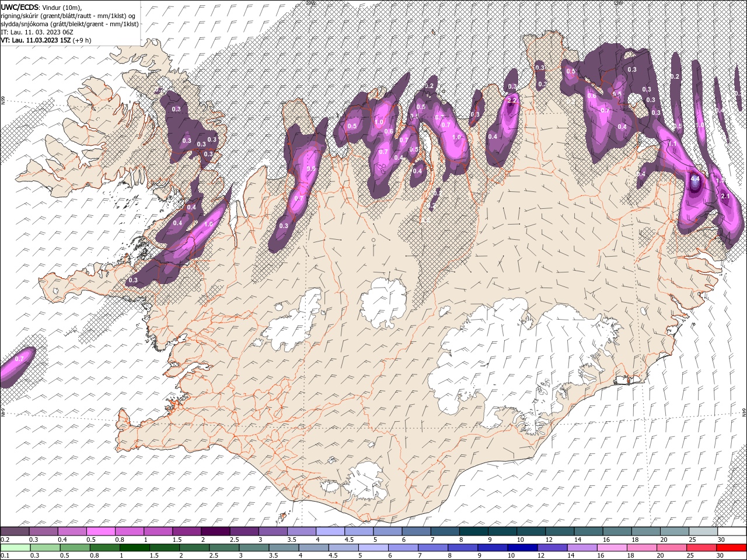Select the 'IT: Lau. 11. 03. 2023 06Z' line

coord(37,32)
